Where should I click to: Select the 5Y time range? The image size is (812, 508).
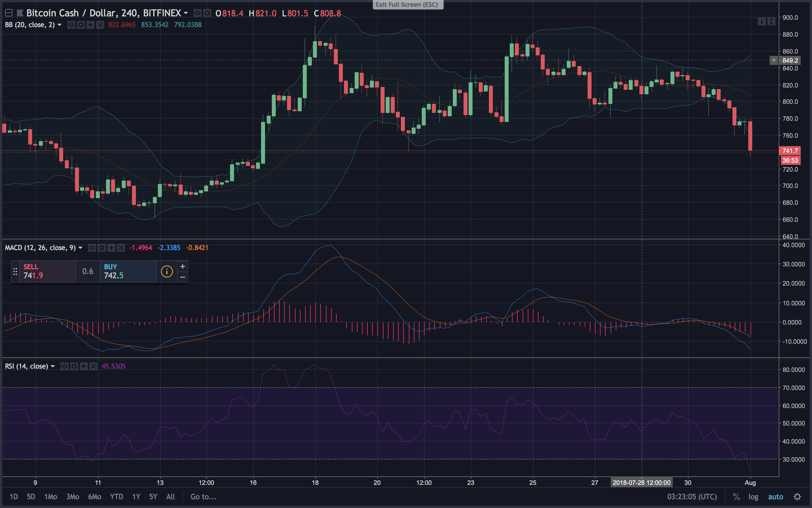(153, 497)
